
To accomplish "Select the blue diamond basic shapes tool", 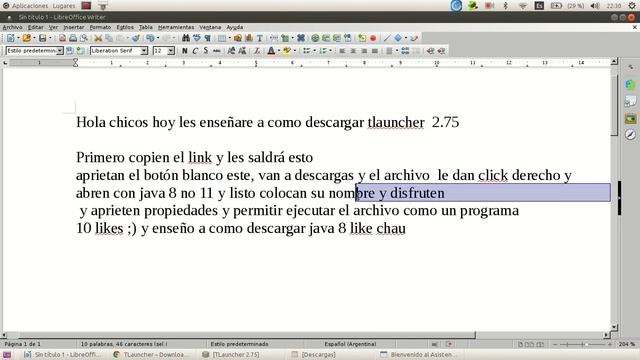I will [x=398, y=38].
